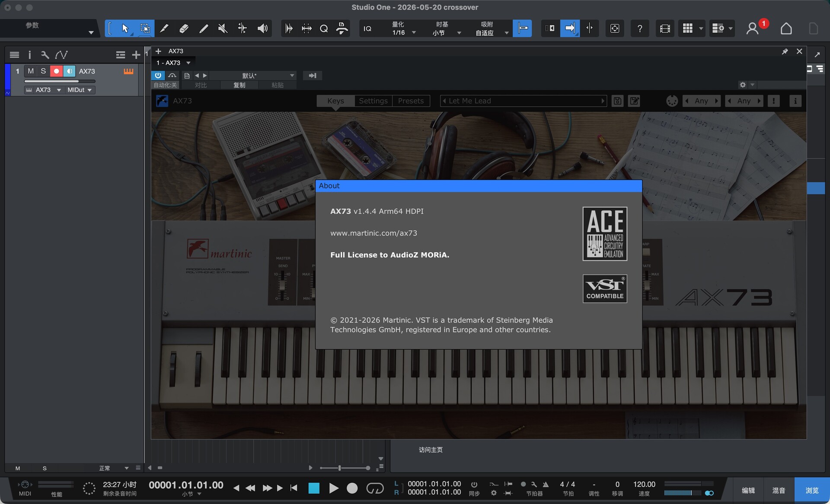This screenshot has height=504, width=830.
Task: Select the Arrow tool in the toolbar
Action: [125, 29]
